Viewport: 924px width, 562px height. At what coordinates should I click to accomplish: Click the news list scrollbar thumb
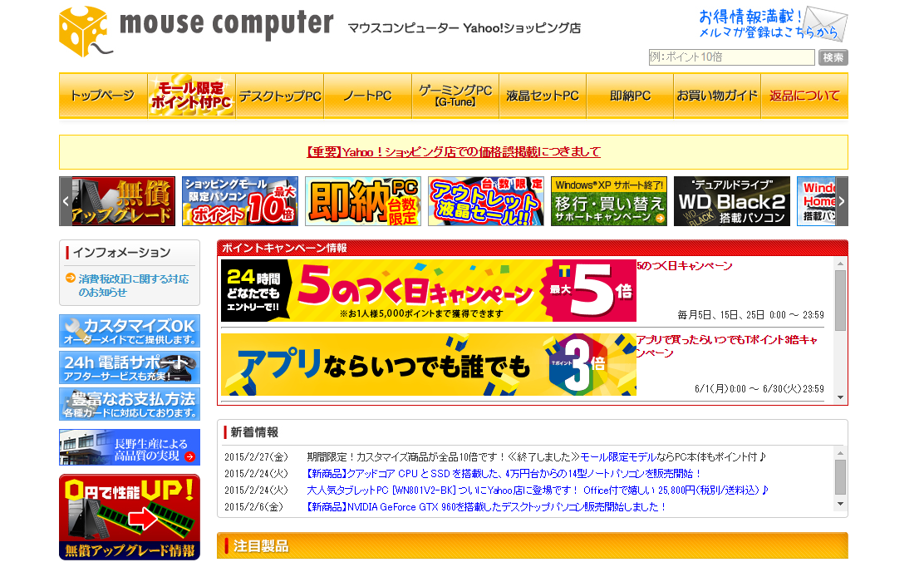point(841,477)
